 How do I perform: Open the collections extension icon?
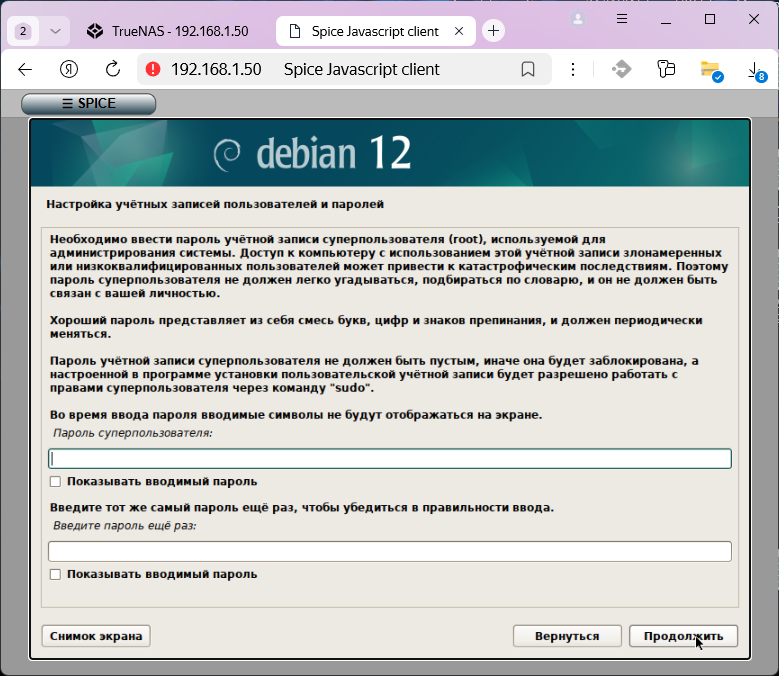(666, 69)
